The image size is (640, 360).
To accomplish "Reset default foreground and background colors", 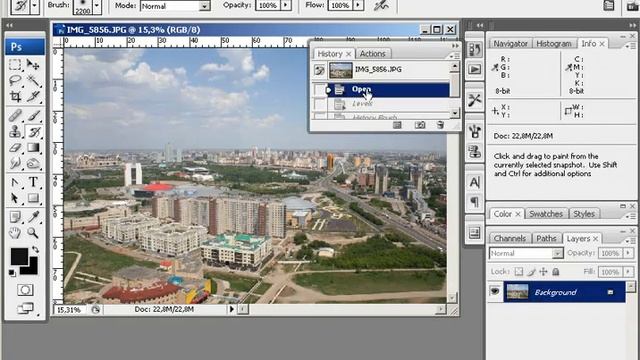I will (12, 273).
